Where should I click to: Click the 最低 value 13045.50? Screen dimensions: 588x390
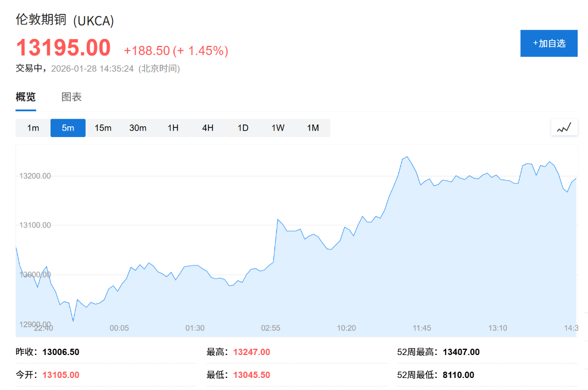251,375
